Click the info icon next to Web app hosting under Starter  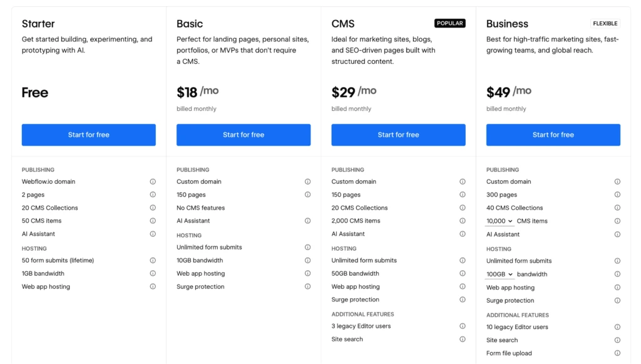coord(153,286)
